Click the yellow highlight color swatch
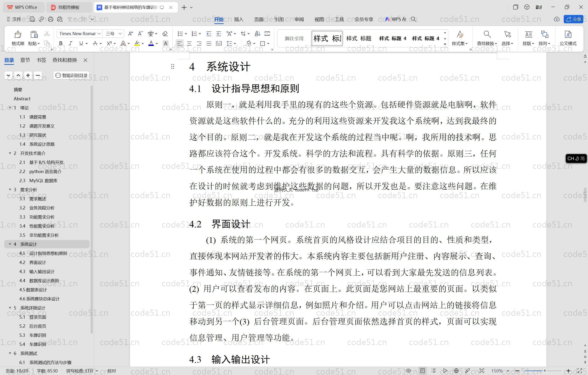The height and width of the screenshot is (375, 588). pos(137,43)
